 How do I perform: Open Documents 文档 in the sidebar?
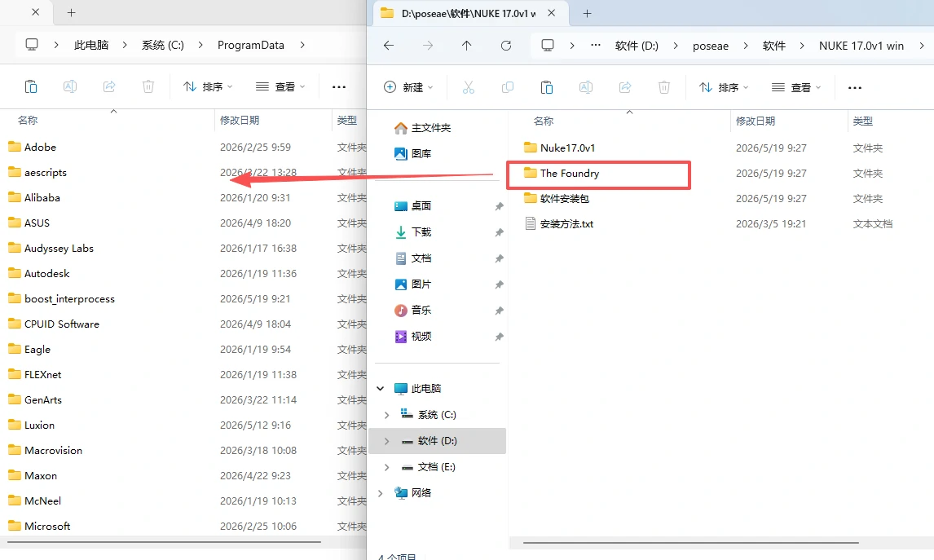tap(412, 258)
